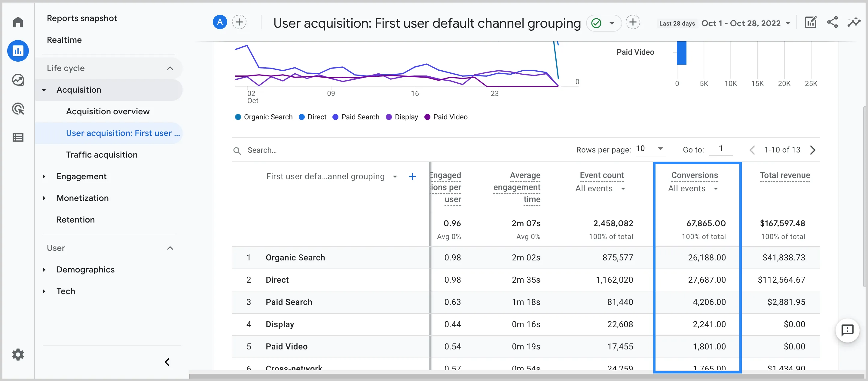
Task: Toggle Paid Search legend dot
Action: pyautogui.click(x=335, y=117)
